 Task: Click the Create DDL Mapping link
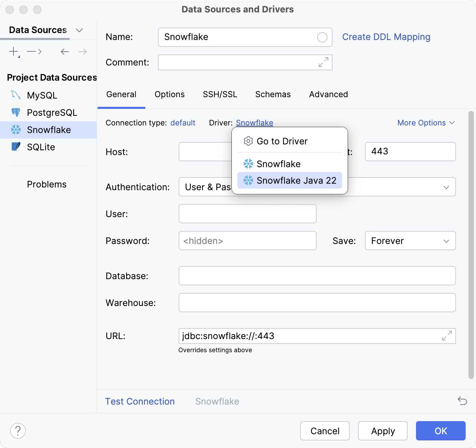tap(386, 37)
